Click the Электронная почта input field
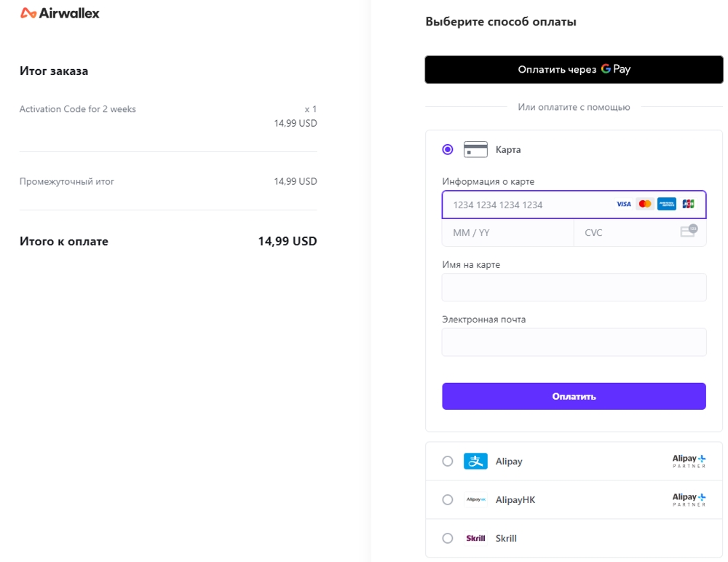This screenshot has height=562, width=728. tap(574, 342)
